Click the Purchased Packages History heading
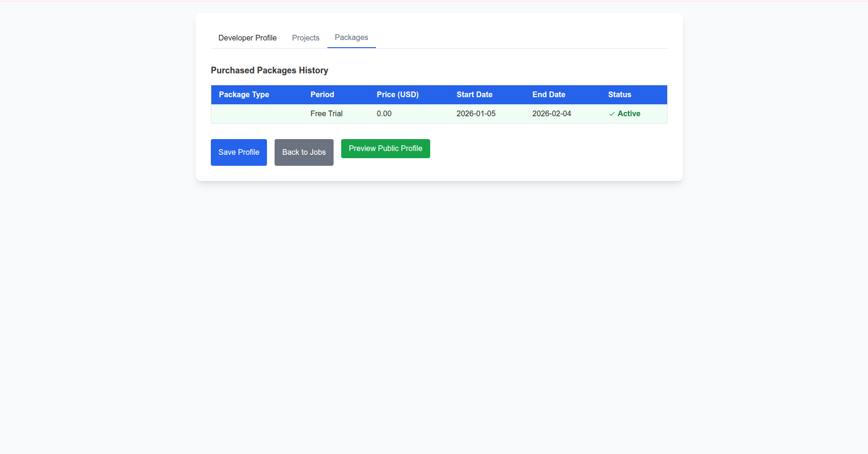Viewport: 868px width, 454px height. pos(269,70)
